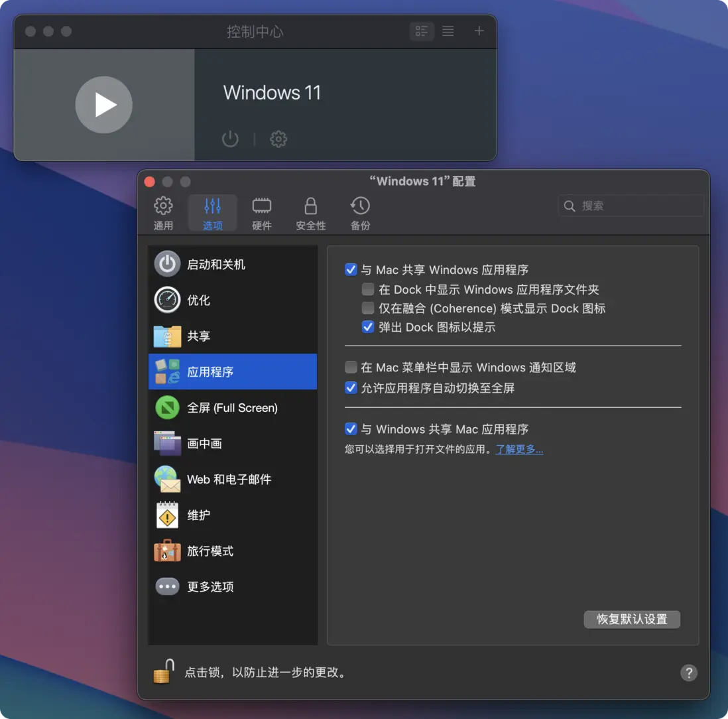Open the gear settings icon in Control Center
The height and width of the screenshot is (719, 728).
point(278,139)
